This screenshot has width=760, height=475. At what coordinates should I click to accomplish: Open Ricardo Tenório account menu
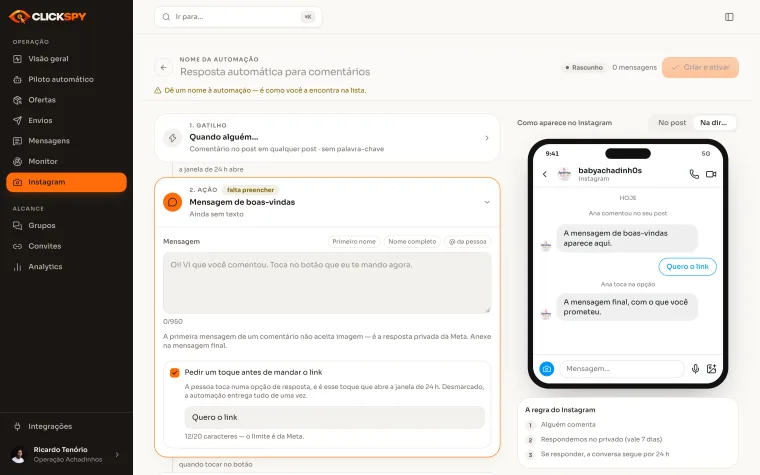[66, 455]
